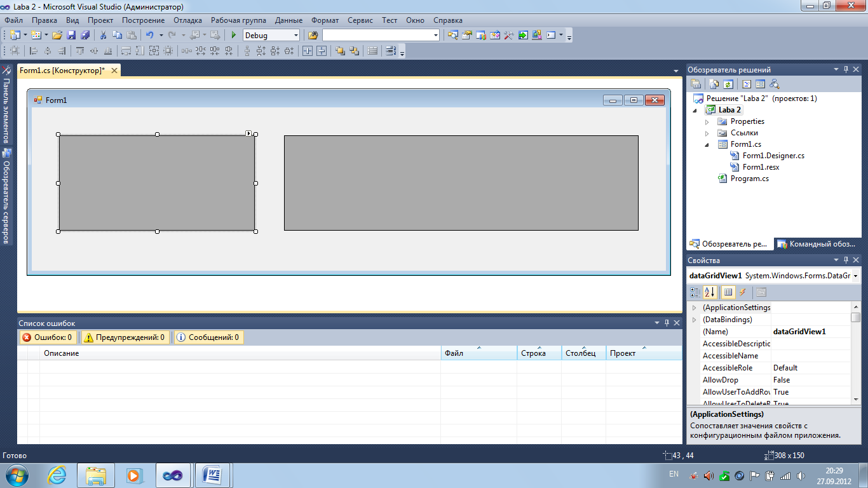Image resolution: width=868 pixels, height=488 pixels.
Task: Open the Правка menu
Action: tap(44, 20)
